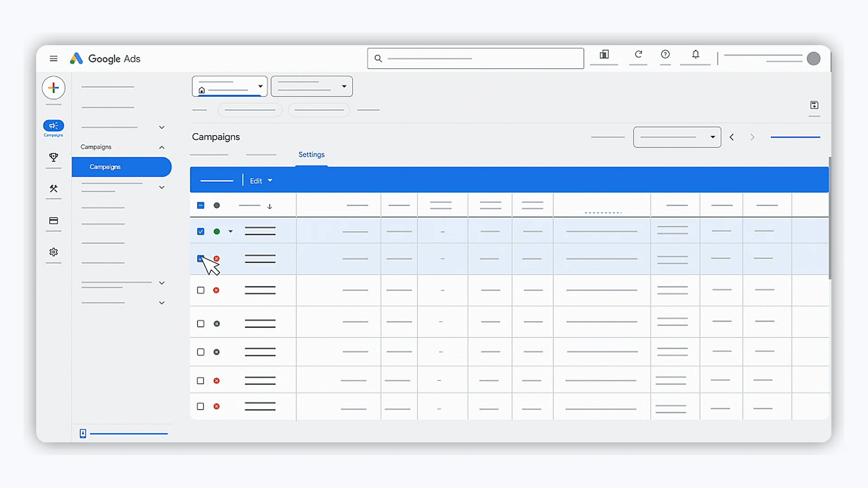Click the refresh icon in header

[638, 55]
